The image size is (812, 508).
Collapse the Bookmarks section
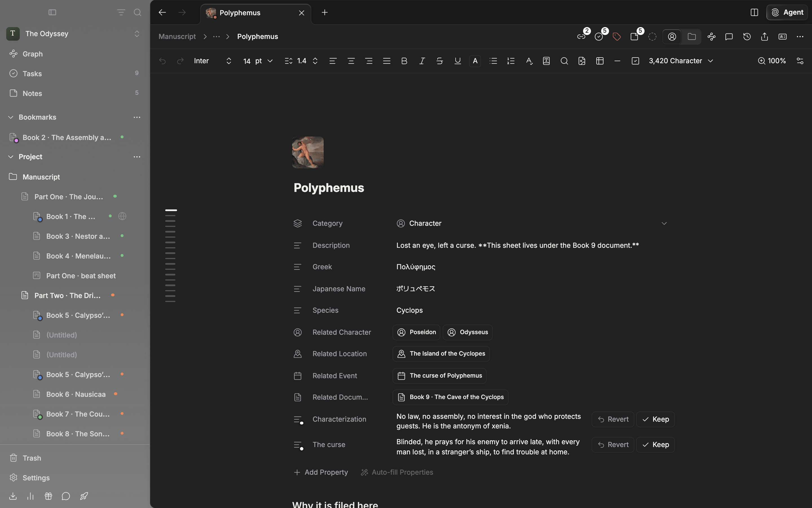tap(11, 117)
